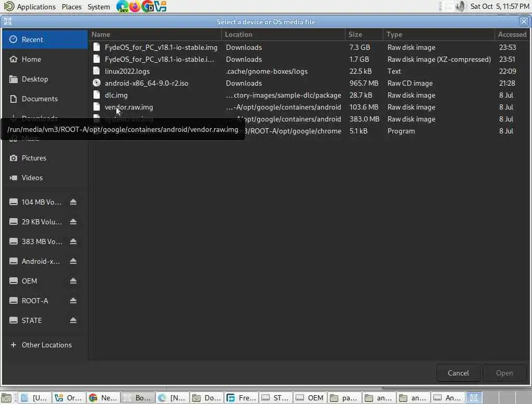The width and height of the screenshot is (532, 404).
Task: Select linux2022.logs file
Action: pyautogui.click(x=309, y=71)
